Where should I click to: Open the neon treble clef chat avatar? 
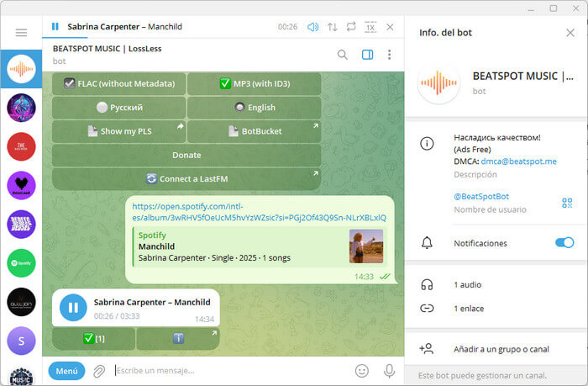click(x=21, y=108)
